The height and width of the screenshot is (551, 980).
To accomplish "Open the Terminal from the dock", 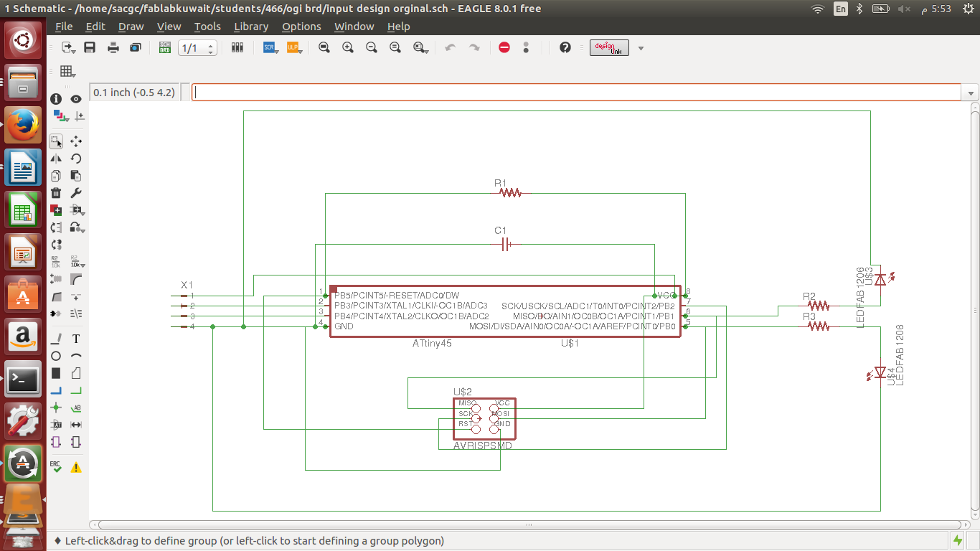I will tap(23, 379).
